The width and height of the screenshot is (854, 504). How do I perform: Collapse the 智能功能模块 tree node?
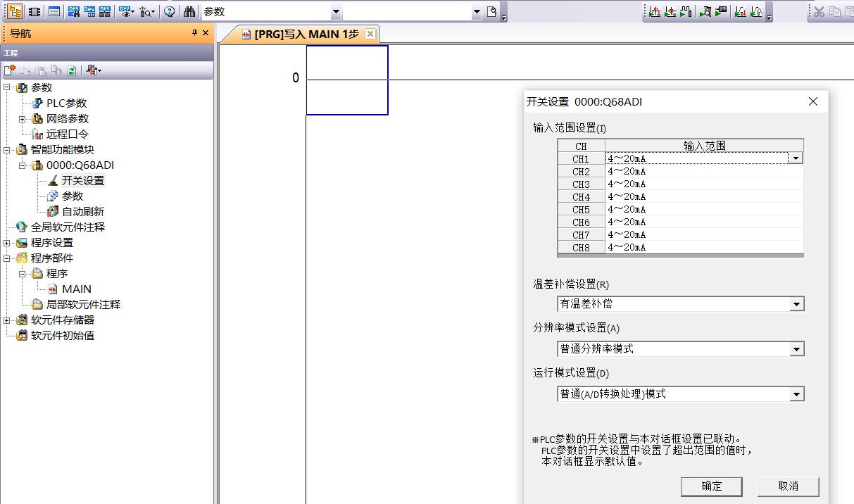tap(7, 150)
